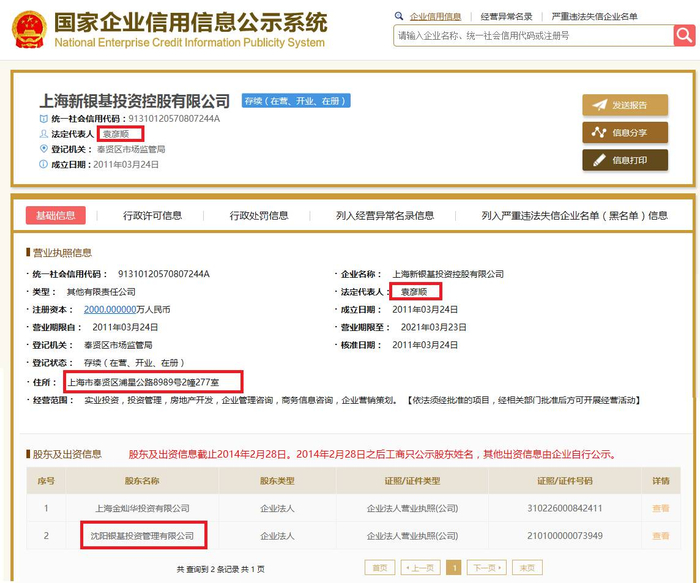
Task: Click the address 上海市奉贤区浦星公路8989号2幢277室
Action: [x=143, y=382]
